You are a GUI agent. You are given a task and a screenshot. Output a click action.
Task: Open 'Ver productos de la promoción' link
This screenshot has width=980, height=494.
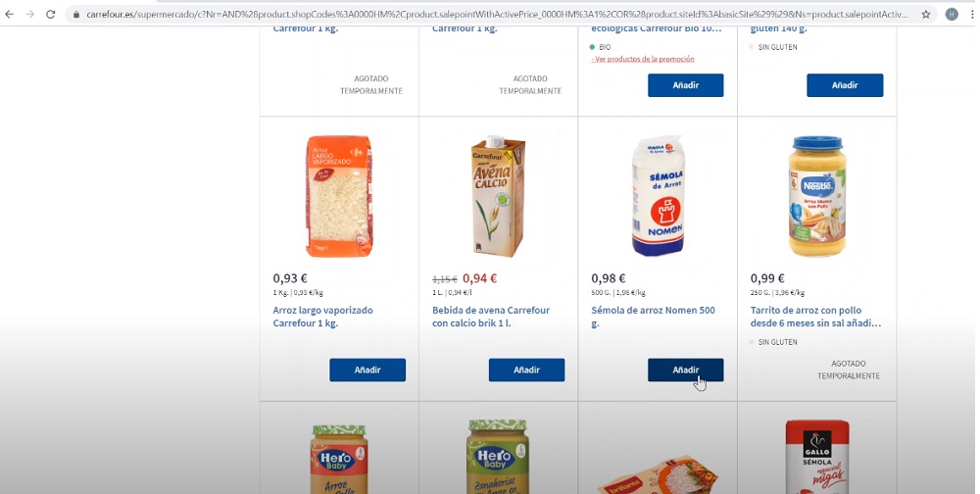[643, 59]
